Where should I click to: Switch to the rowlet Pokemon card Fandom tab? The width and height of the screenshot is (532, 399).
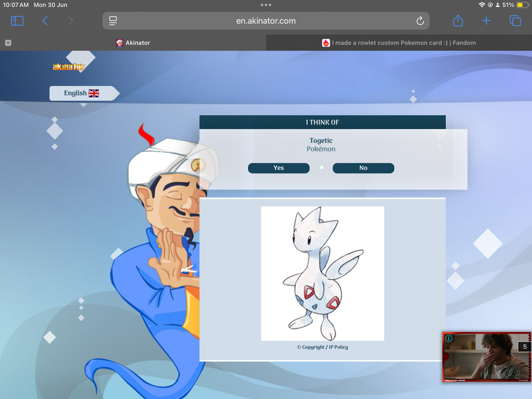tap(399, 43)
